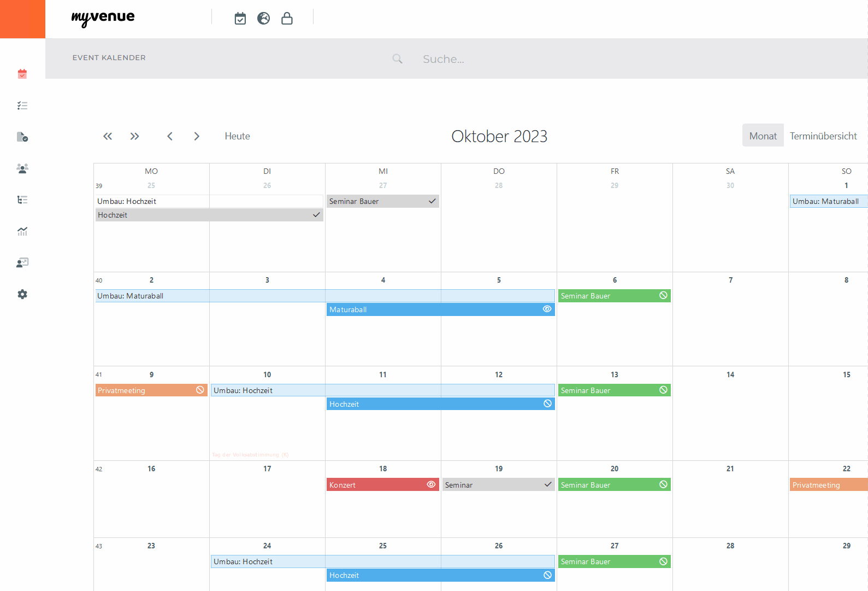Open the statistics chart icon in sidebar

pyautogui.click(x=22, y=231)
